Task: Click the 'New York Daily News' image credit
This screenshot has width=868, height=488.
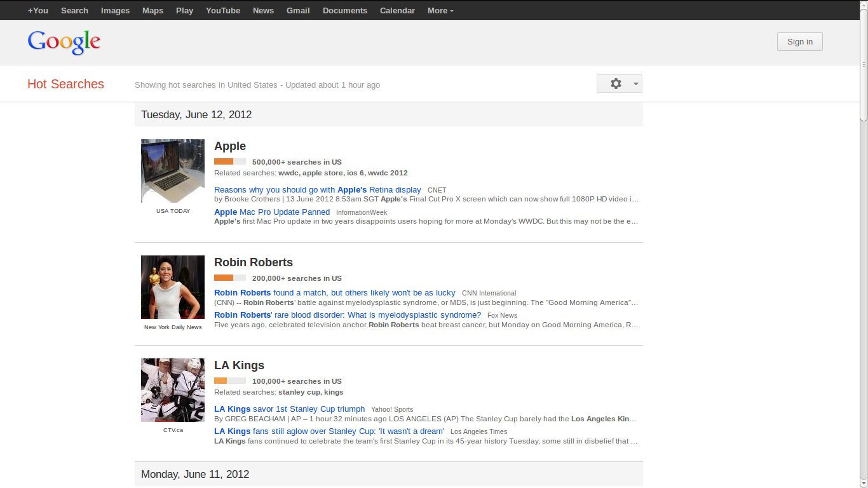Action: (x=173, y=327)
